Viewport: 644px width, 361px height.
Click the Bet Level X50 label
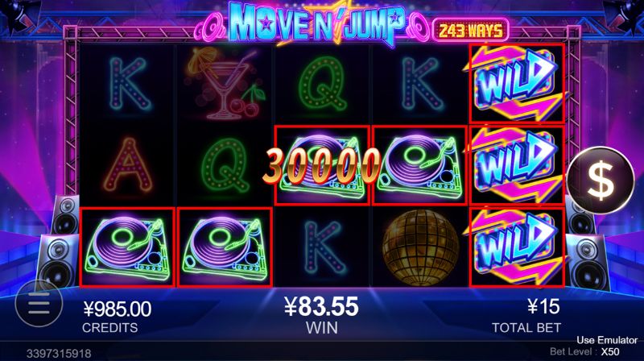[x=584, y=352]
